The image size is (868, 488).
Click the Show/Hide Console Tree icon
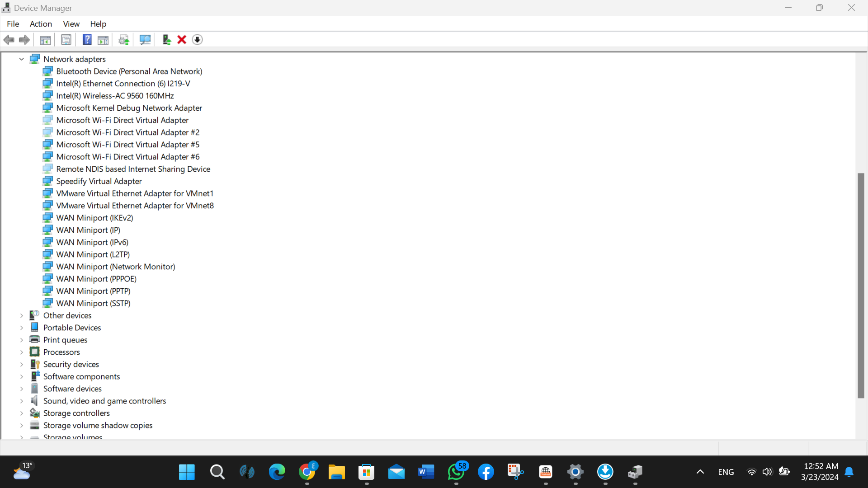click(x=45, y=40)
